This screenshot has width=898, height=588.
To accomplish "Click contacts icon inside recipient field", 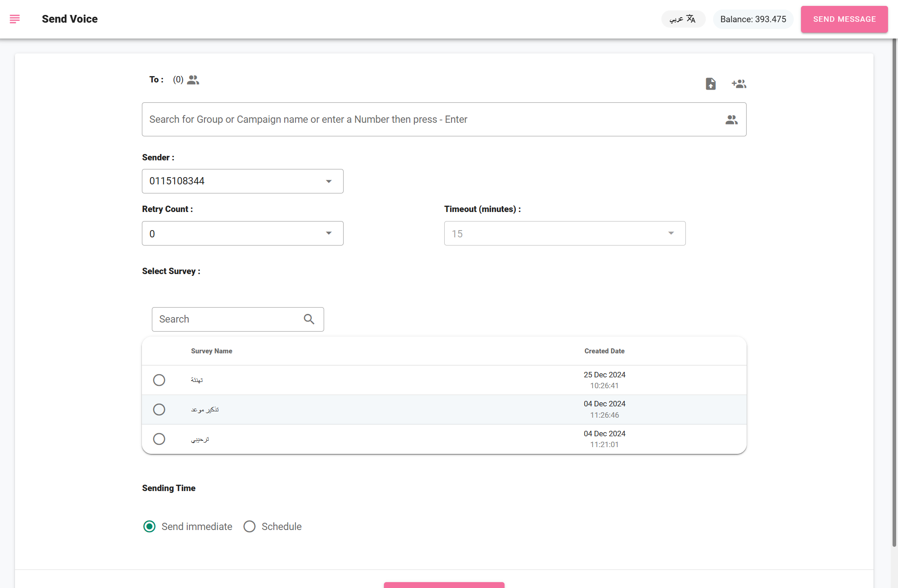I will 731,120.
